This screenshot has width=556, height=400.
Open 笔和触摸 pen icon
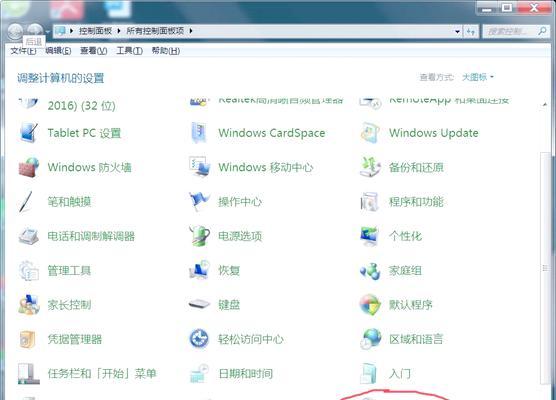click(26, 201)
